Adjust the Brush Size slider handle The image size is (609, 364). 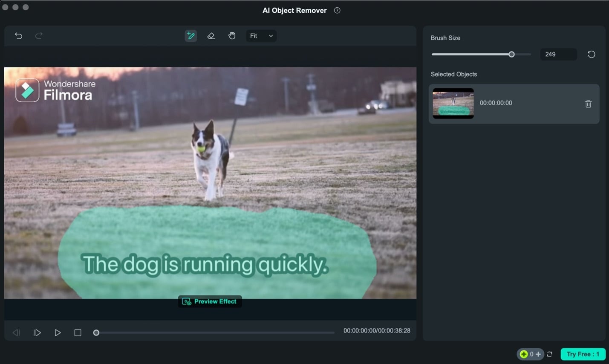(x=511, y=54)
